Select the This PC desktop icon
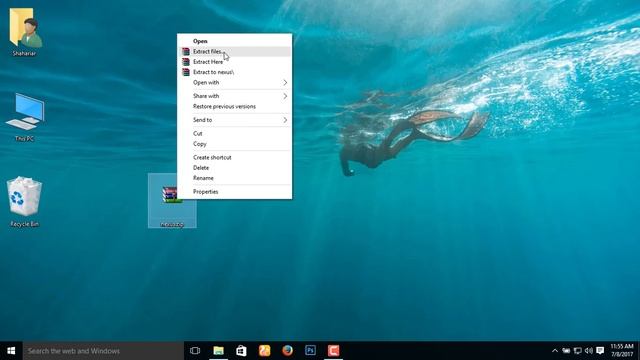 coord(24,117)
